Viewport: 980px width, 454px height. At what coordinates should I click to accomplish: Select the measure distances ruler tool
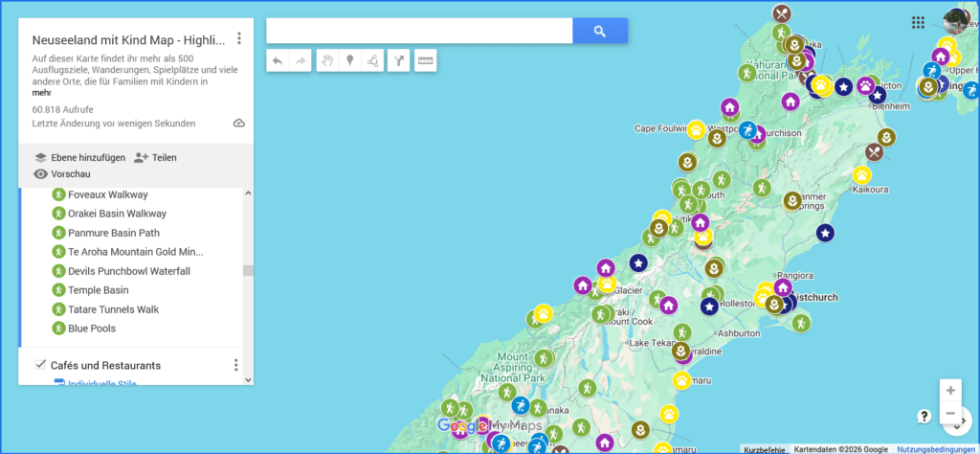tap(426, 60)
